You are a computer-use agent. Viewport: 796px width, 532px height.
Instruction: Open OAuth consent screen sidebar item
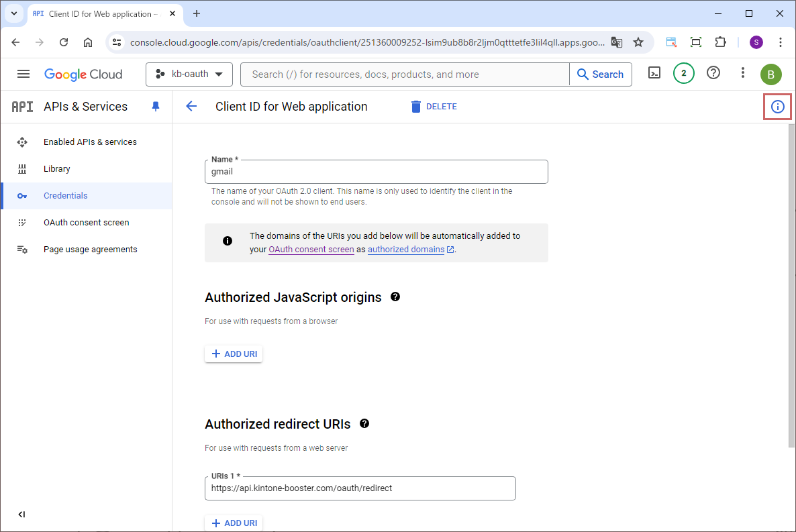[86, 223]
